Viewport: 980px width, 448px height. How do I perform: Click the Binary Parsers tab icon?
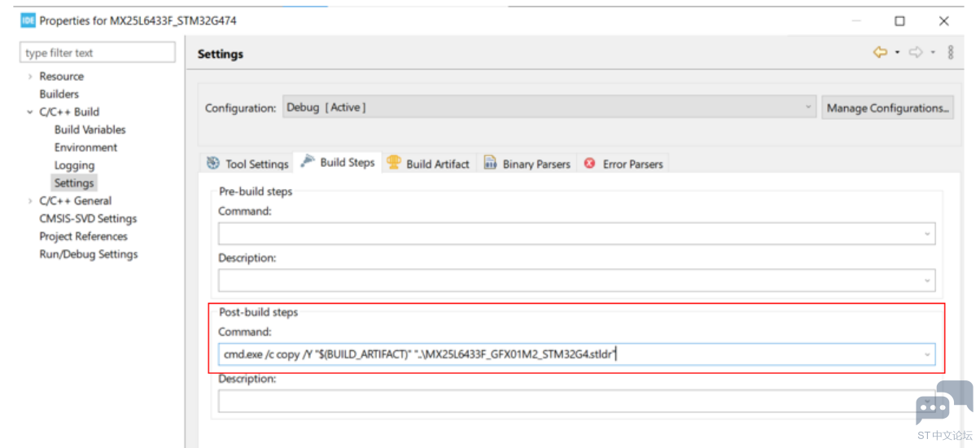click(491, 163)
